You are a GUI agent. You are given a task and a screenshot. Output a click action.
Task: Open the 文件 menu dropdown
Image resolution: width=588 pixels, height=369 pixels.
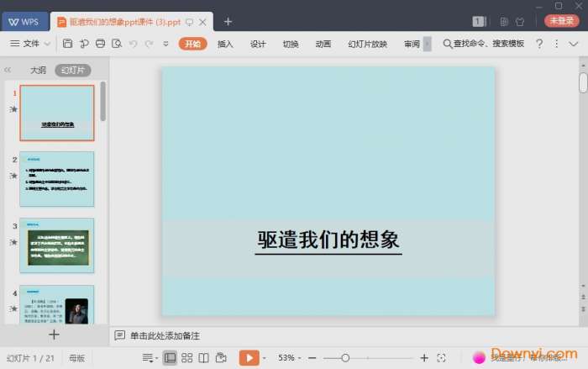(x=30, y=44)
